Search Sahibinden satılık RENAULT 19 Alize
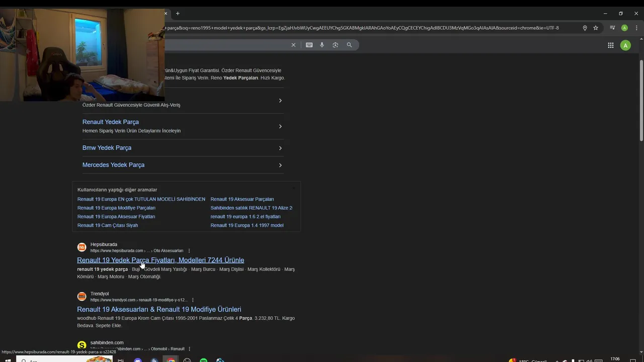 (x=252, y=208)
